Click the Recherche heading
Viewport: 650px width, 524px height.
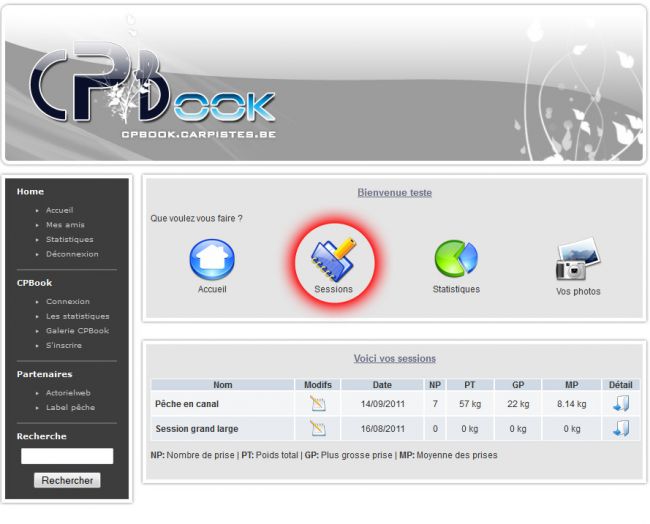(x=41, y=436)
